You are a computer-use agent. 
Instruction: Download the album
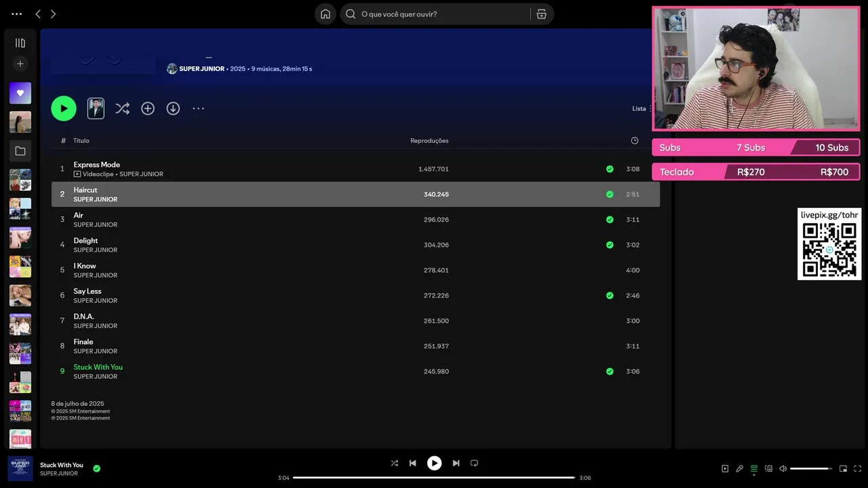click(x=173, y=108)
